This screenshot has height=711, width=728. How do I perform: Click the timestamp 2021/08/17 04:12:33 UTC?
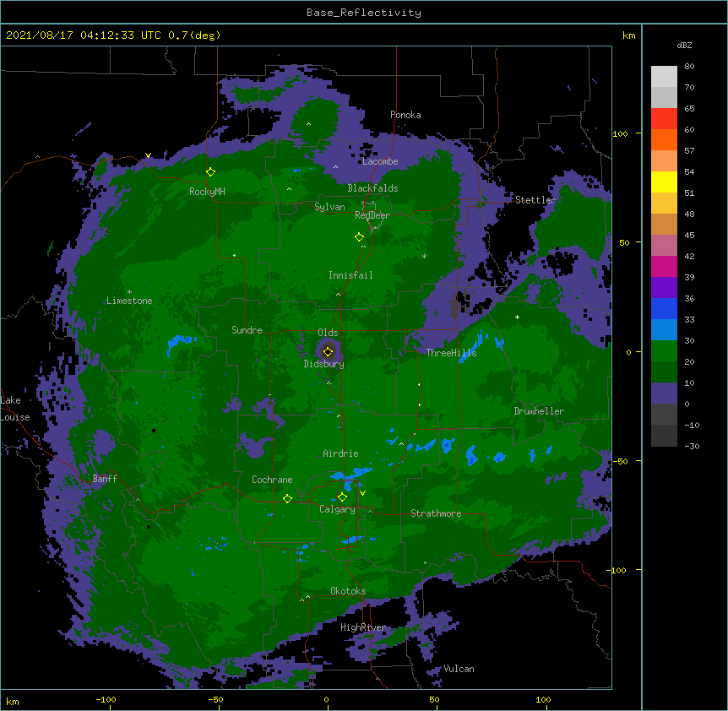click(84, 35)
